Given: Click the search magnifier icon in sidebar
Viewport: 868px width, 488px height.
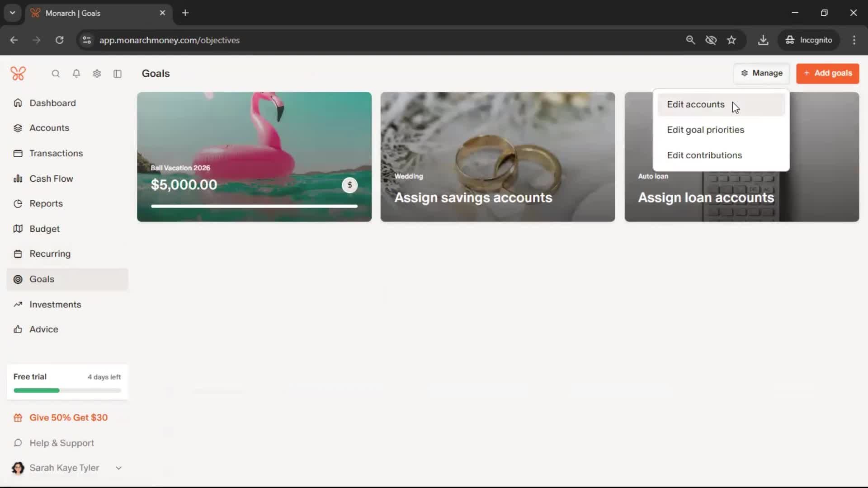Looking at the screenshot, I should 56,74.
